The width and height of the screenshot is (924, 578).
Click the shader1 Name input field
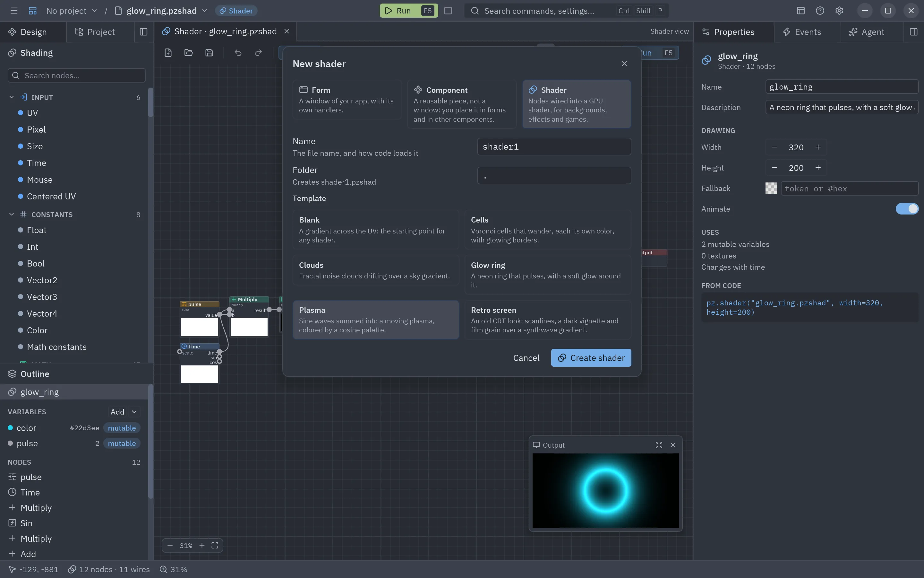[x=554, y=147]
